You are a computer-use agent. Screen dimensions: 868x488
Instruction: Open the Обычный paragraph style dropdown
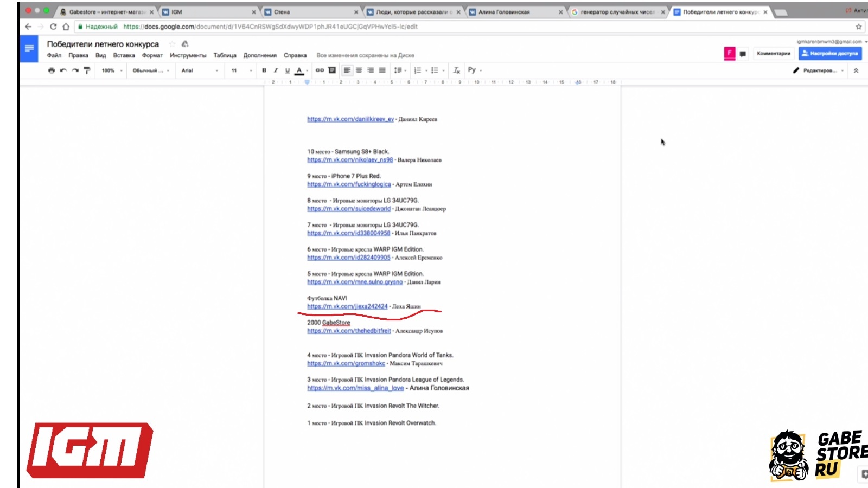(x=151, y=70)
